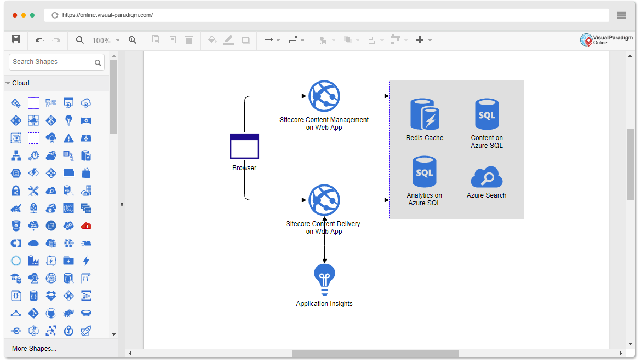Undo the last action
This screenshot has width=641, height=364.
coord(39,39)
